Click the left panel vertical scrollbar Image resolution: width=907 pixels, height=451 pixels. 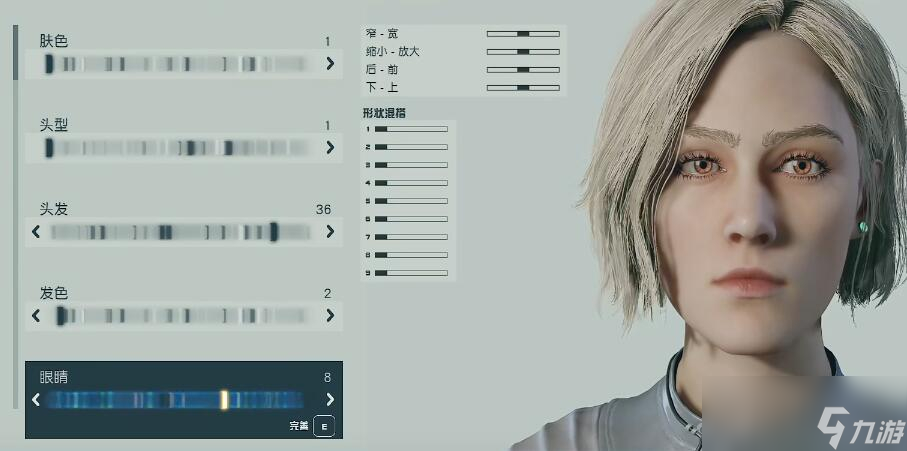16,216
